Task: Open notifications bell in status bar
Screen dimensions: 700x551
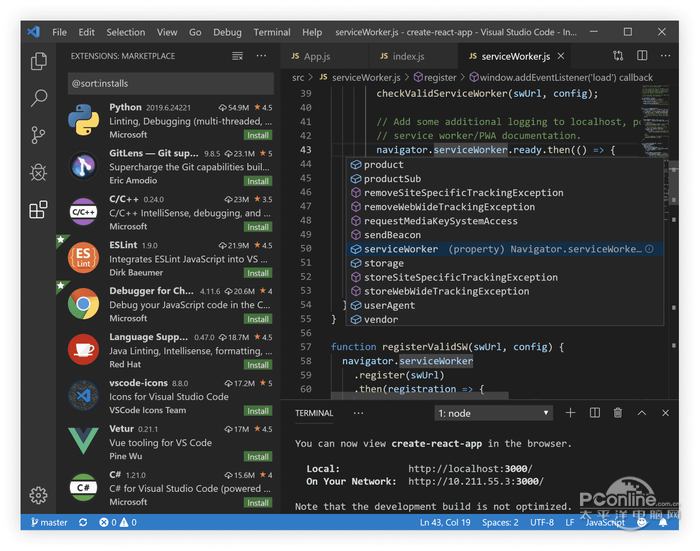Action: tap(664, 522)
